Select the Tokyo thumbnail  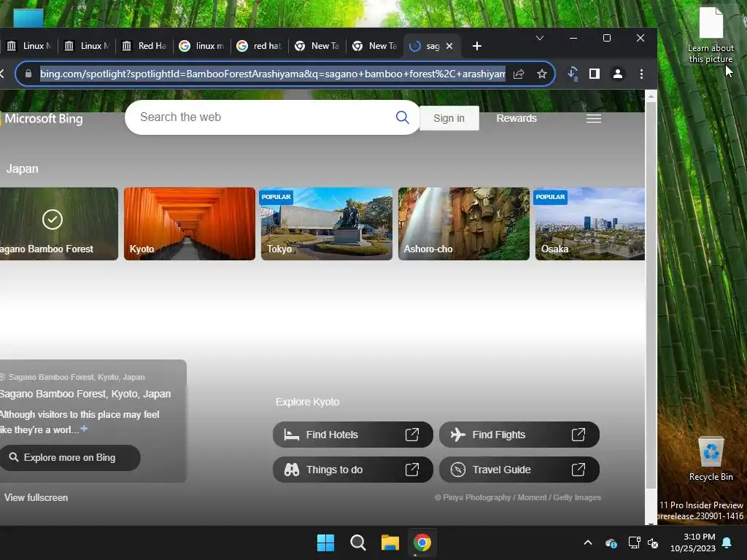(327, 224)
